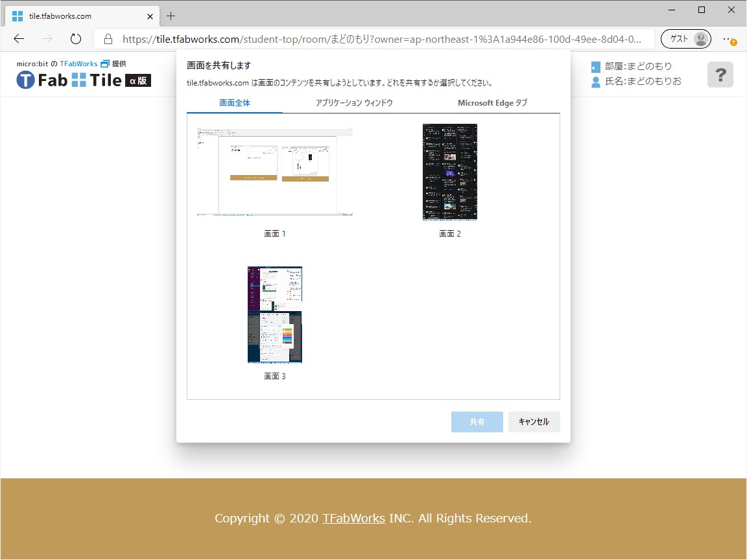Click the person icon beside 氏名:まどのもりお

click(x=595, y=81)
